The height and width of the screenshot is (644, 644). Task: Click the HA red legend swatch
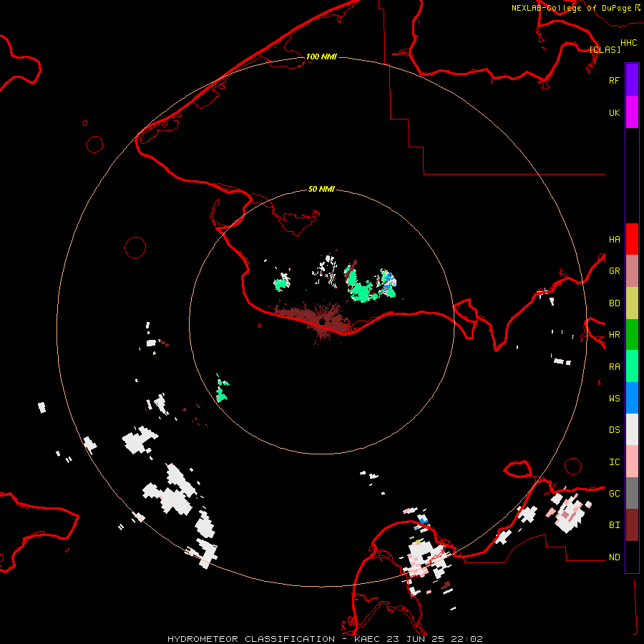(x=632, y=239)
